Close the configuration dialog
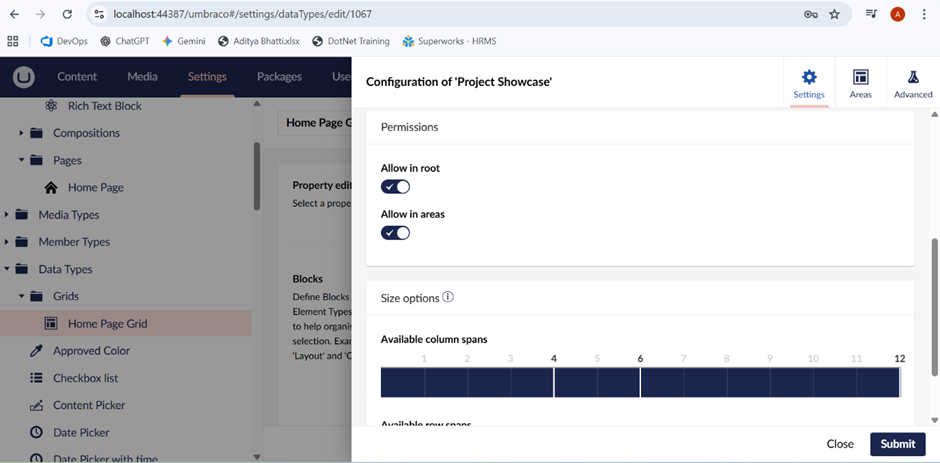The width and height of the screenshot is (940, 463). point(840,444)
